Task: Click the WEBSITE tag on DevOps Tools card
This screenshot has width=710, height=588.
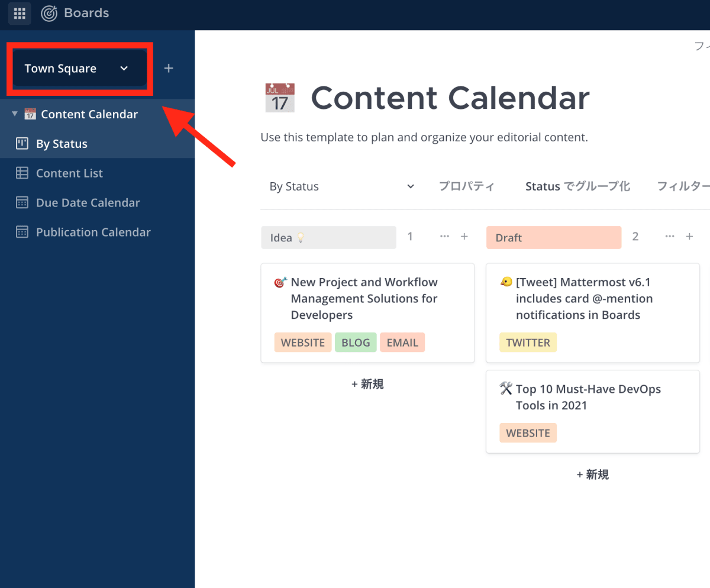Action: [528, 433]
